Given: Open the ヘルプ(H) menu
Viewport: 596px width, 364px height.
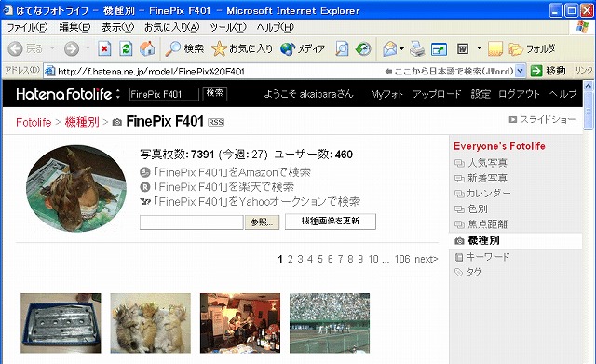Looking at the screenshot, I should tap(276, 27).
